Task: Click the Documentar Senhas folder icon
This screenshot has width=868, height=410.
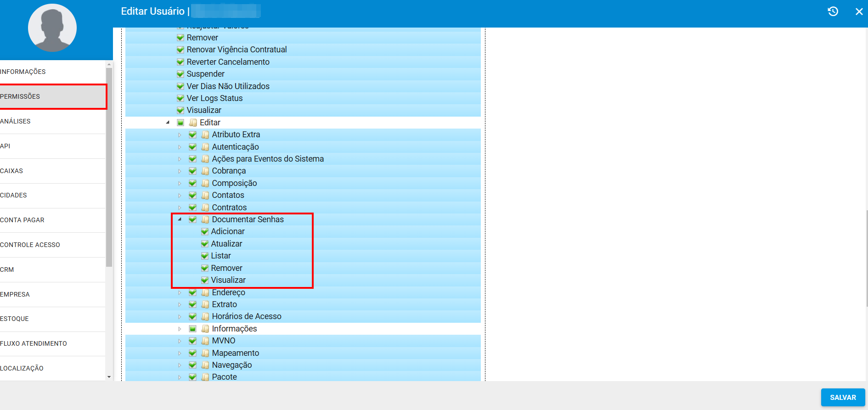Action: (x=205, y=219)
